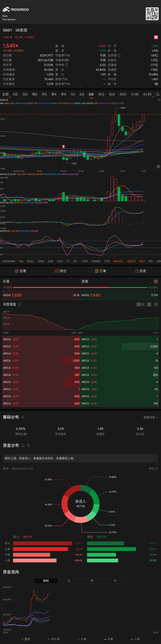The image size is (161, 644).
Task: Toggle RSI sub-indicator
Action: point(151,261)
